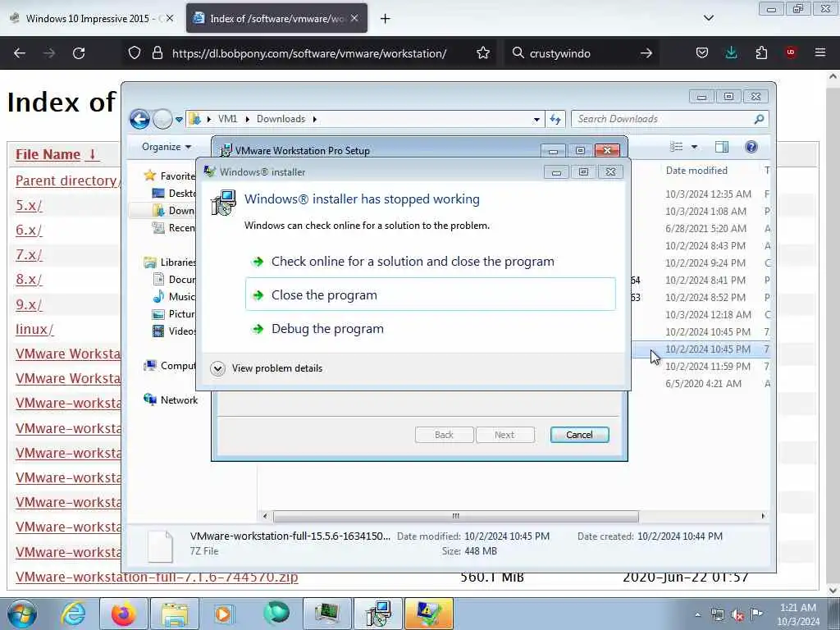The image size is (840, 630).
Task: Open the 'linux/' directory link
Action: click(34, 329)
